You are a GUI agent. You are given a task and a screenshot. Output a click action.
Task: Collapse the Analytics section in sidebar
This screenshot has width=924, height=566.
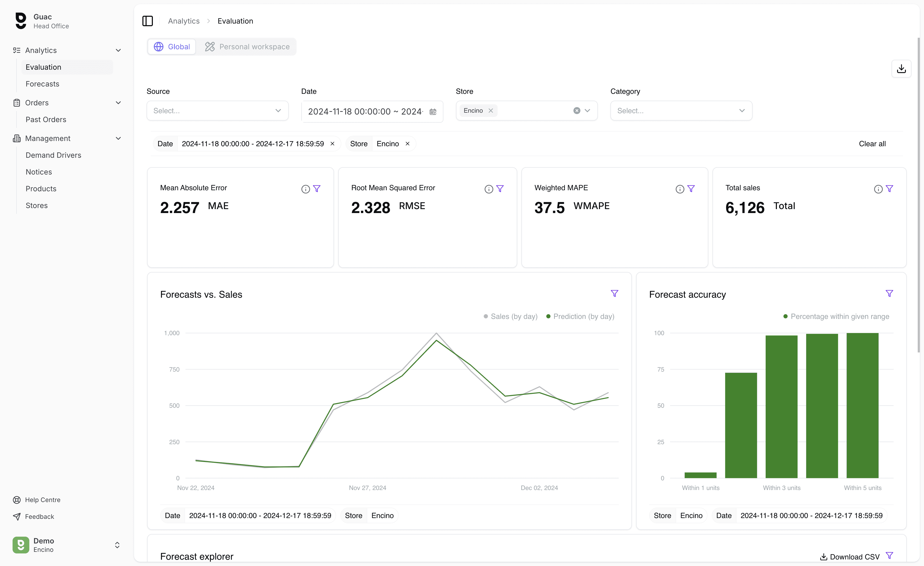118,50
